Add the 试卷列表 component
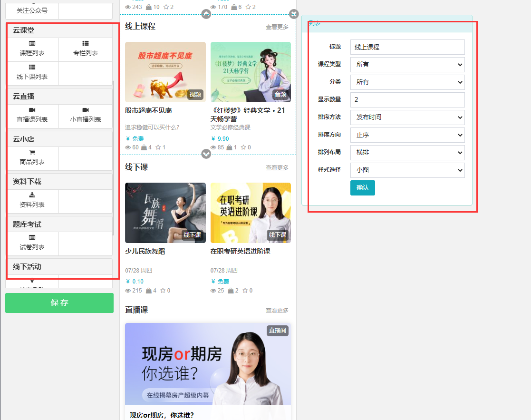The height and width of the screenshot is (420, 531). [32, 243]
